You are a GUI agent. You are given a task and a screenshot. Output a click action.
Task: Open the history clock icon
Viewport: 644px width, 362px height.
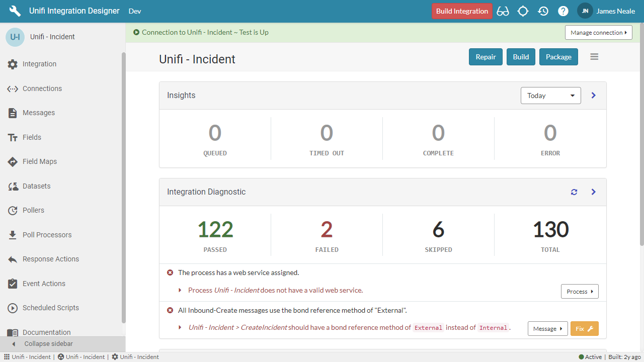point(543,11)
